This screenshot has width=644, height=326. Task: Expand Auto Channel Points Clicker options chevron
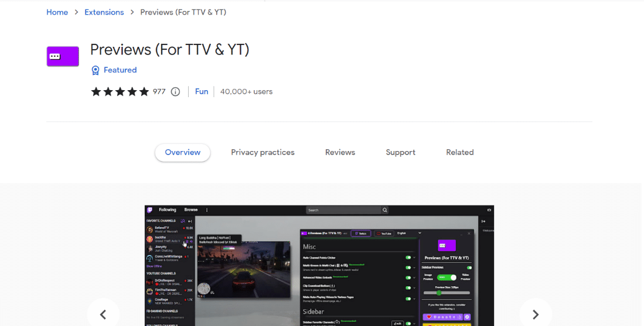pyautogui.click(x=414, y=258)
